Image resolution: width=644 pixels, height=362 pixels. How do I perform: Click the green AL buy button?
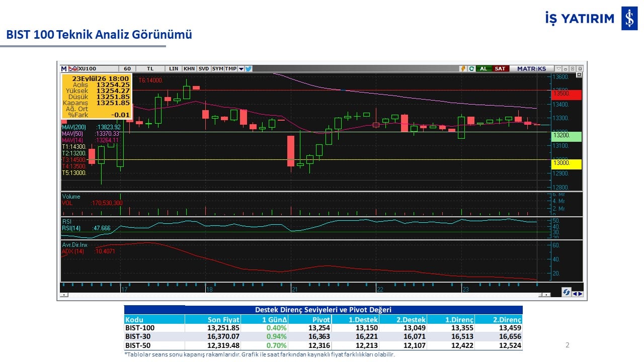pos(484,69)
